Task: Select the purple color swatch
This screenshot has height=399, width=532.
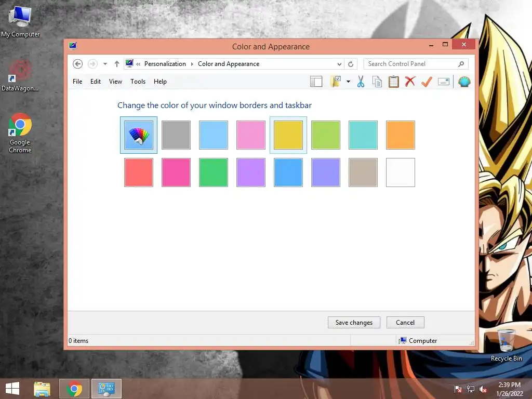Action: click(x=251, y=172)
